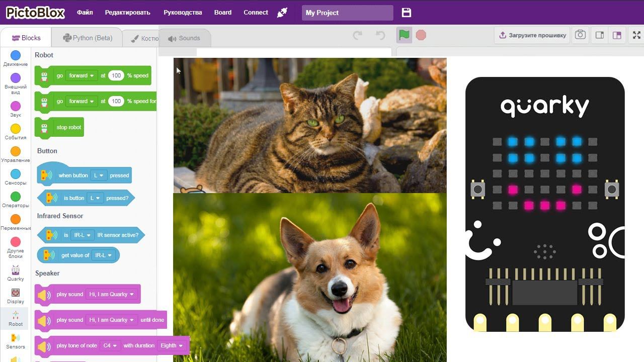Image resolution: width=644 pixels, height=362 pixels.
Task: Select the Quarky block category
Action: pos(16,273)
